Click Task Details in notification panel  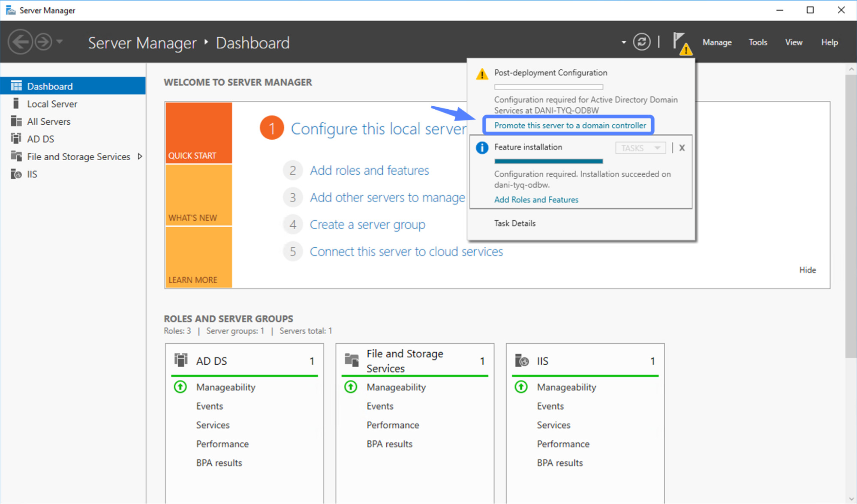tap(514, 223)
